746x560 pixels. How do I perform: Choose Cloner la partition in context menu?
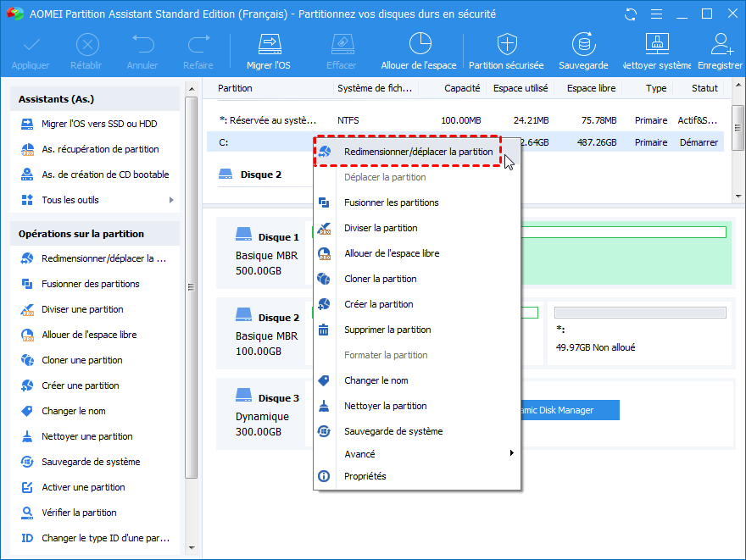[x=417, y=279]
